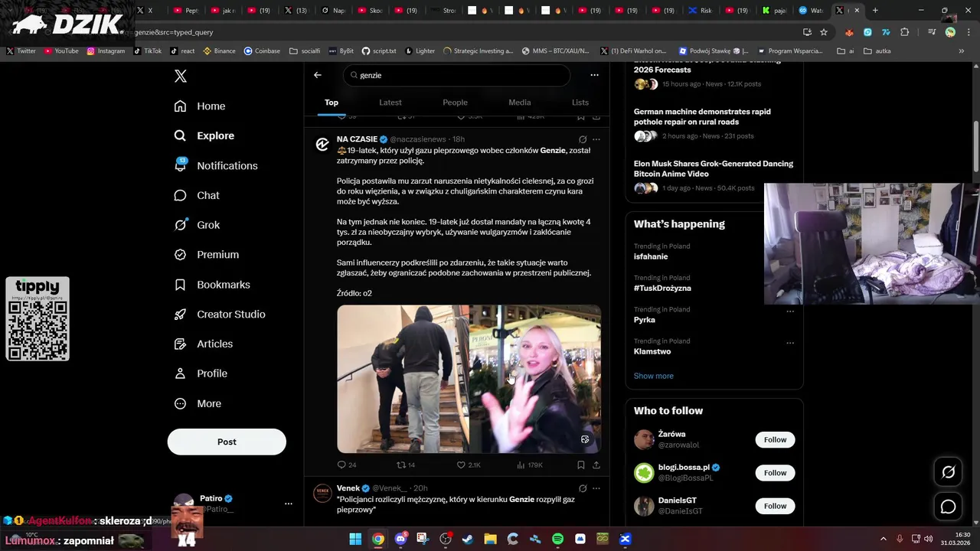This screenshot has height=551, width=980.
Task: Open floating messages chat button
Action: click(948, 507)
